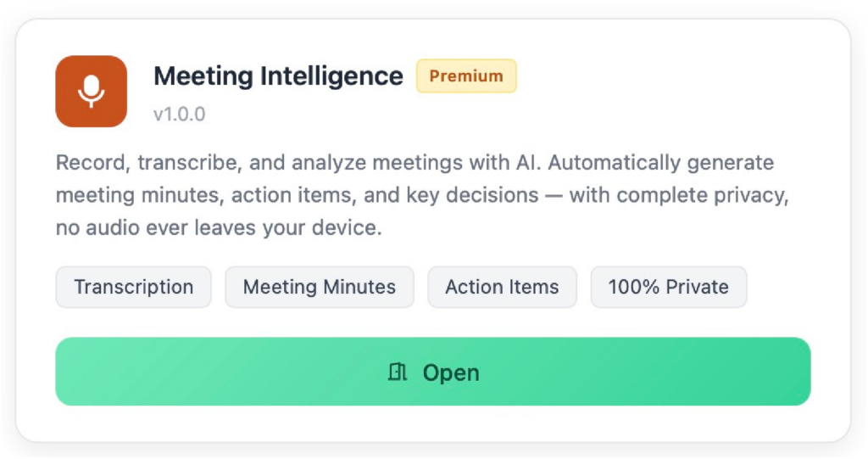Click the words "Automatically generate"
Viewport: 868px width, 459px height.
pyautogui.click(x=661, y=163)
